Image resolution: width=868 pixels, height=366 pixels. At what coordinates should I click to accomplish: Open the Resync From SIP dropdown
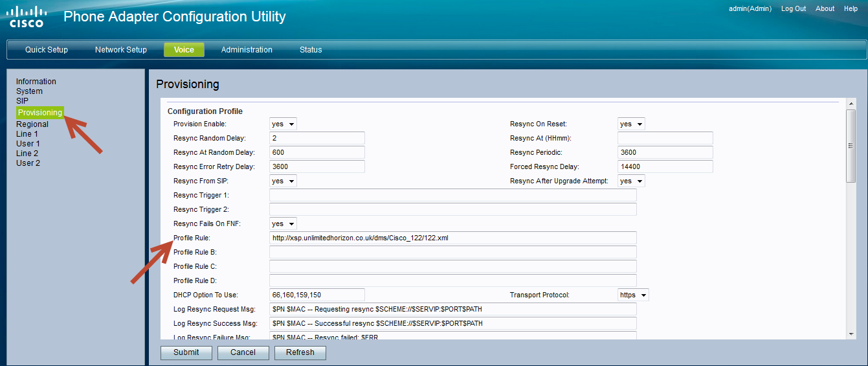pyautogui.click(x=283, y=181)
